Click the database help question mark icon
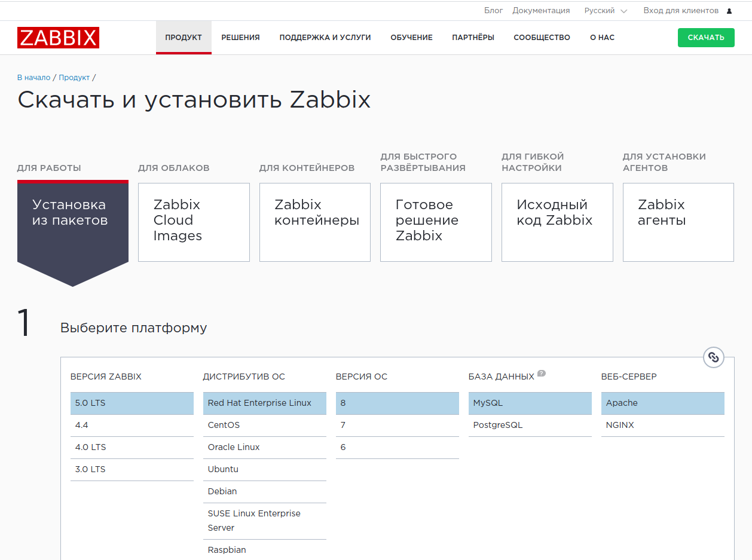This screenshot has height=560, width=752. point(542,374)
